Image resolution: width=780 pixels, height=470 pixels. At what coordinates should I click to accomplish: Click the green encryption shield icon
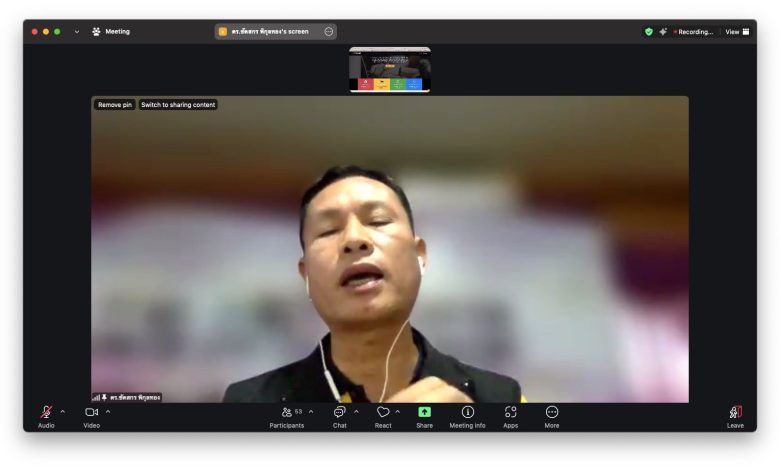(648, 32)
